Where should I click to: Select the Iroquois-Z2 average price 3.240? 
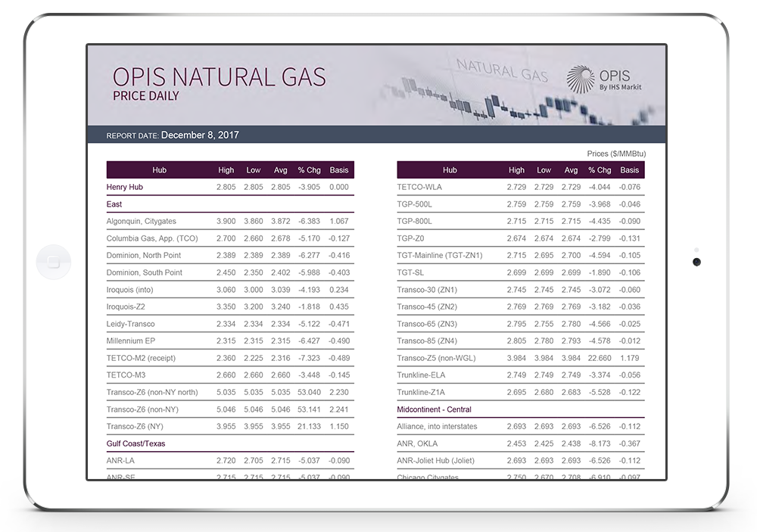[281, 306]
